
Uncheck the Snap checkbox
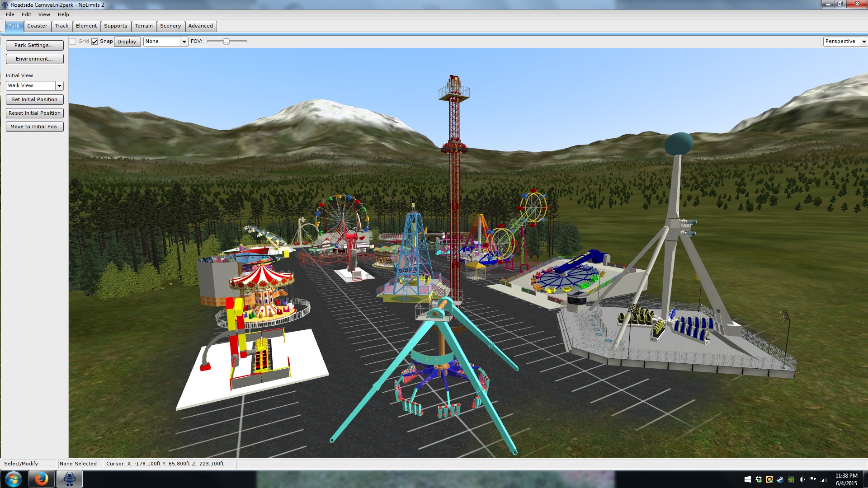94,42
